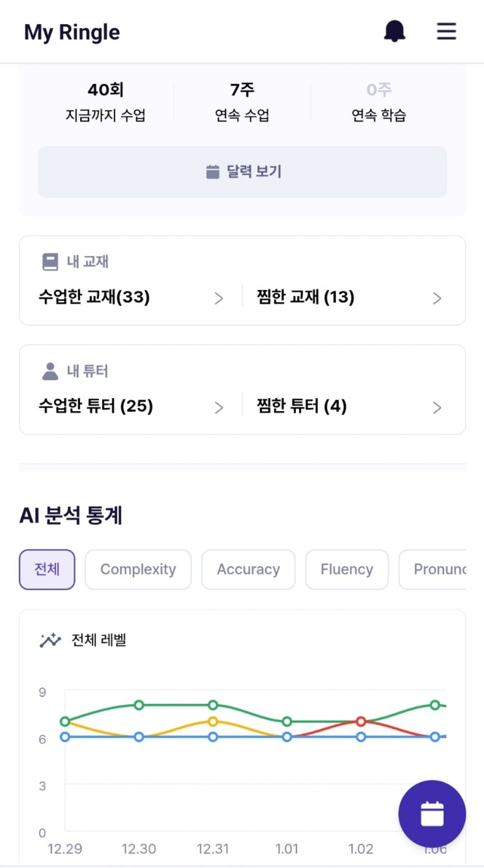Click the book icon beside 내 교재

tap(50, 262)
